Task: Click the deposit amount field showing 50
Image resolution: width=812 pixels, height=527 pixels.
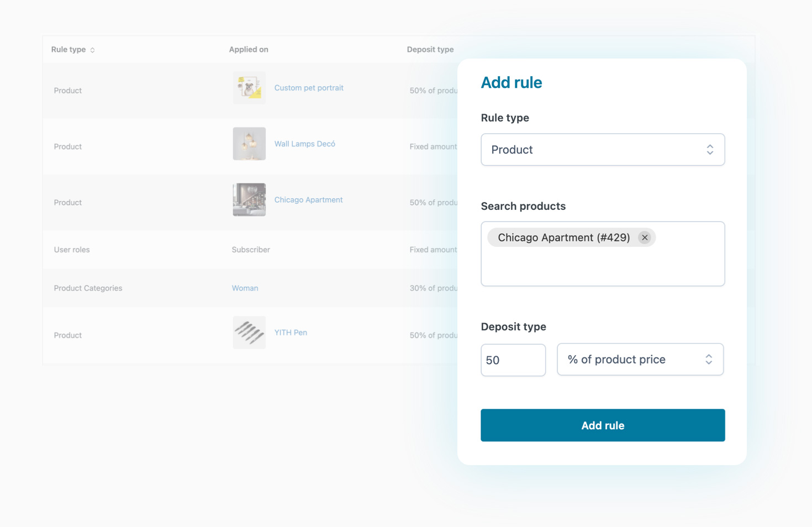Action: (x=513, y=360)
